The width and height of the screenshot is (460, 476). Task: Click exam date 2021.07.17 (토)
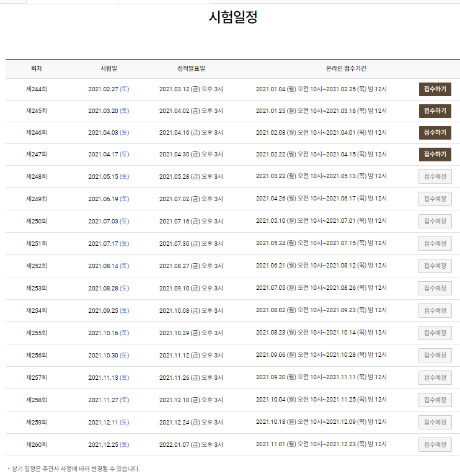(x=108, y=243)
